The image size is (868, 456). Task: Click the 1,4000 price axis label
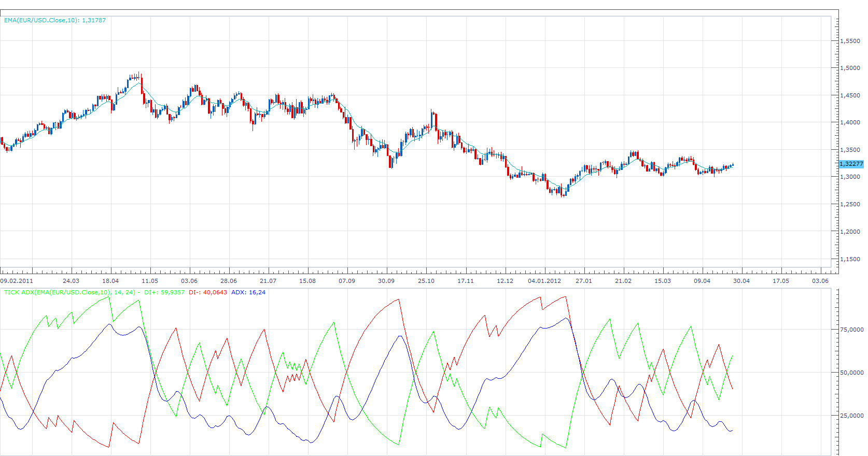click(x=850, y=122)
